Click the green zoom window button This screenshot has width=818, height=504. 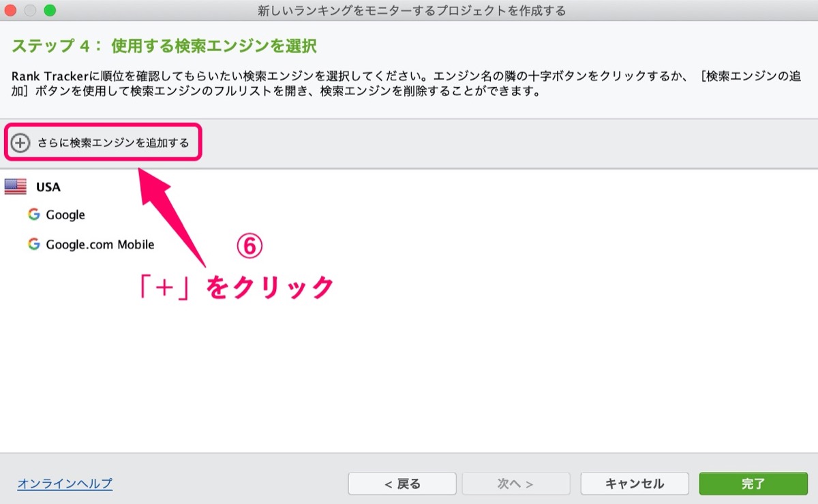50,11
